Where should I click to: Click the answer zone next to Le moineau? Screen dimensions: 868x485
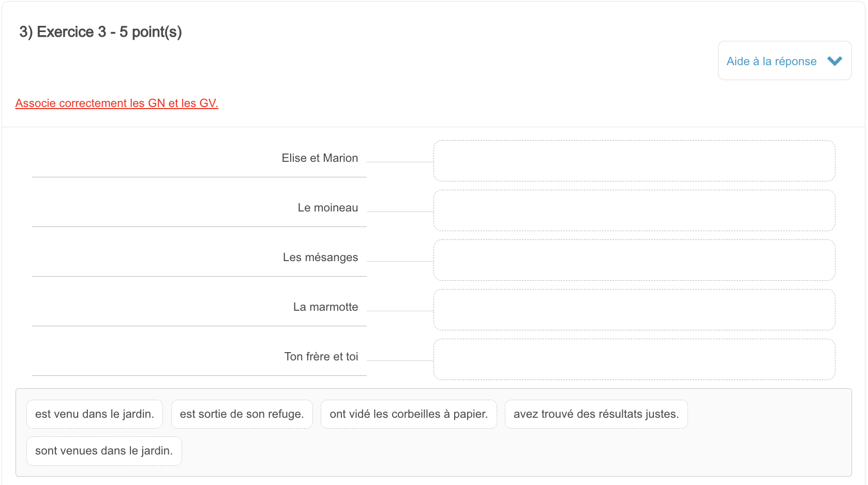[634, 210]
